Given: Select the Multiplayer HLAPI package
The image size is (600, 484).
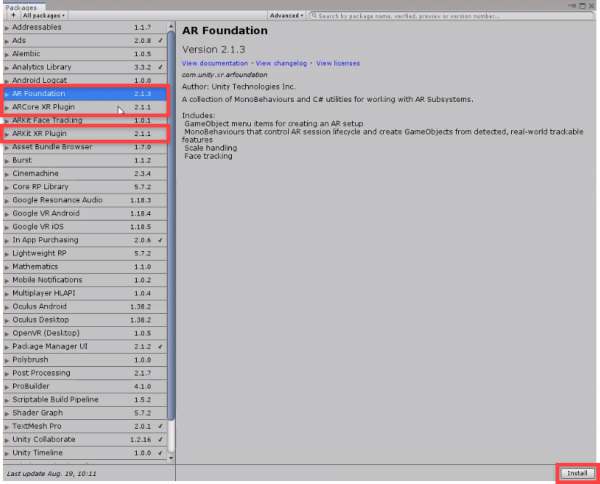Looking at the screenshot, I should [85, 293].
